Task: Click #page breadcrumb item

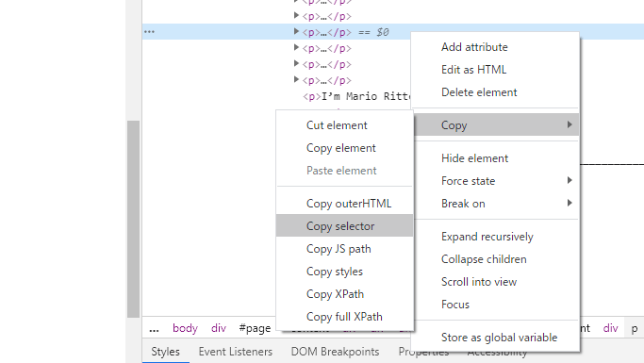Action: [255, 328]
